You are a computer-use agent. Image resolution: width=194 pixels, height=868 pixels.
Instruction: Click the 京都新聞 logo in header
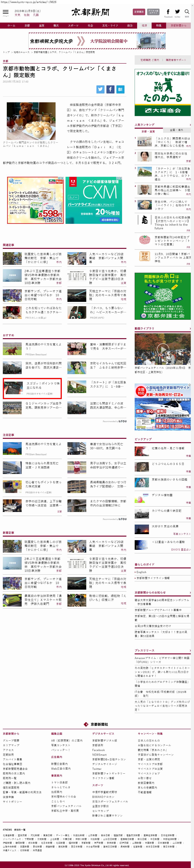coord(90,12)
